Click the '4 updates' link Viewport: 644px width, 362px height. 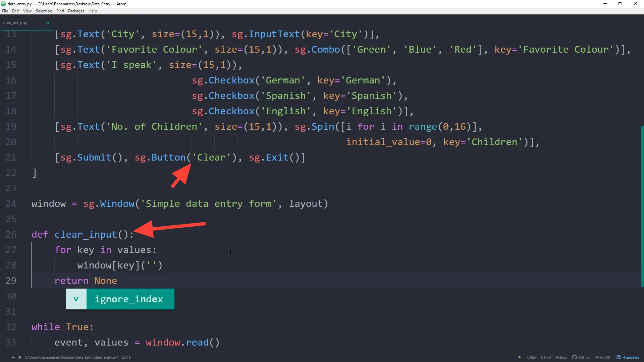click(631, 357)
